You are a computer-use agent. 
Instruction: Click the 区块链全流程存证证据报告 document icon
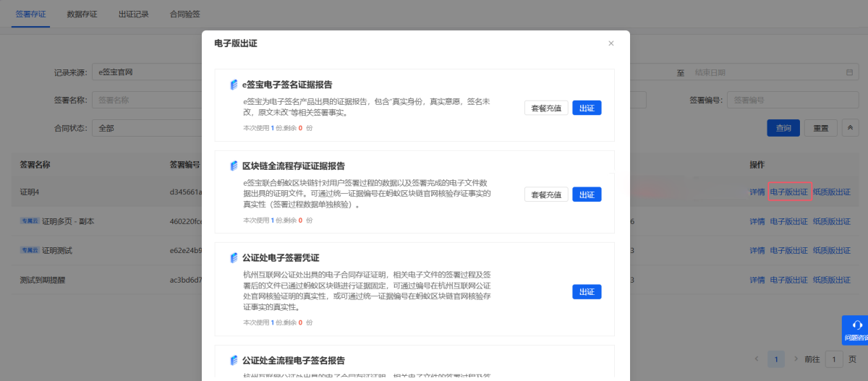[234, 166]
